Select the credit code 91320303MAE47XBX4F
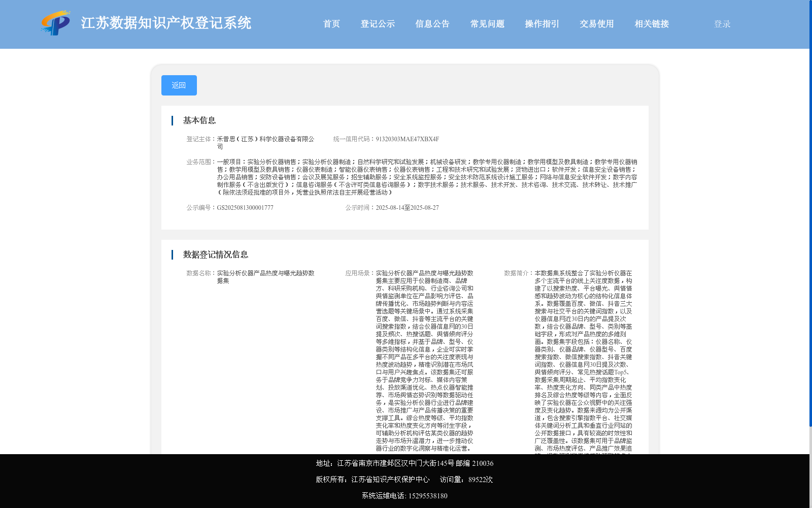812x508 pixels. click(x=407, y=139)
